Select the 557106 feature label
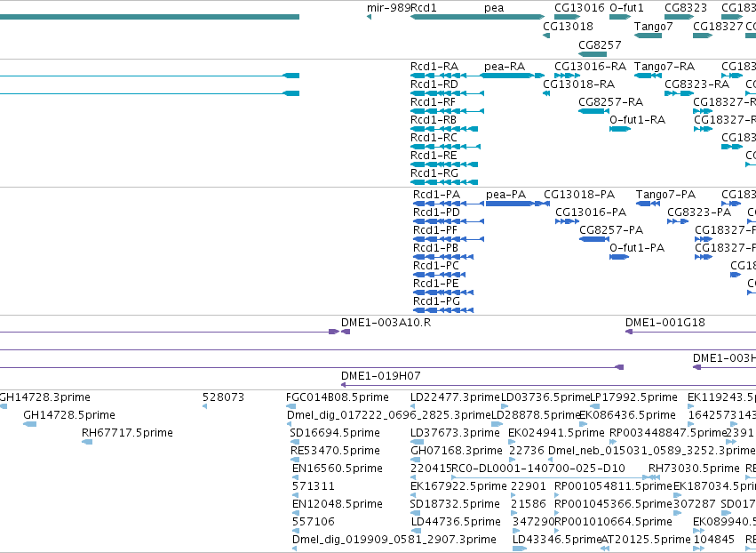756x553 pixels. (x=314, y=522)
